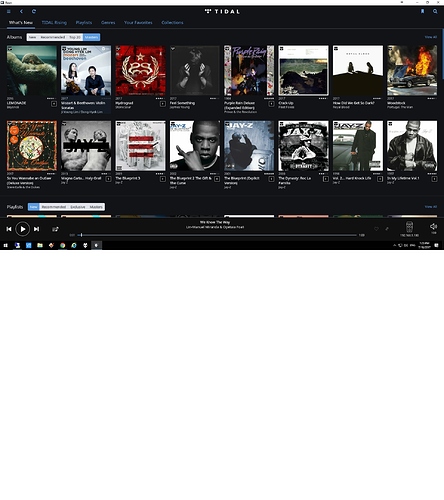Select the Recommended filter for Playlists

pos(54,207)
